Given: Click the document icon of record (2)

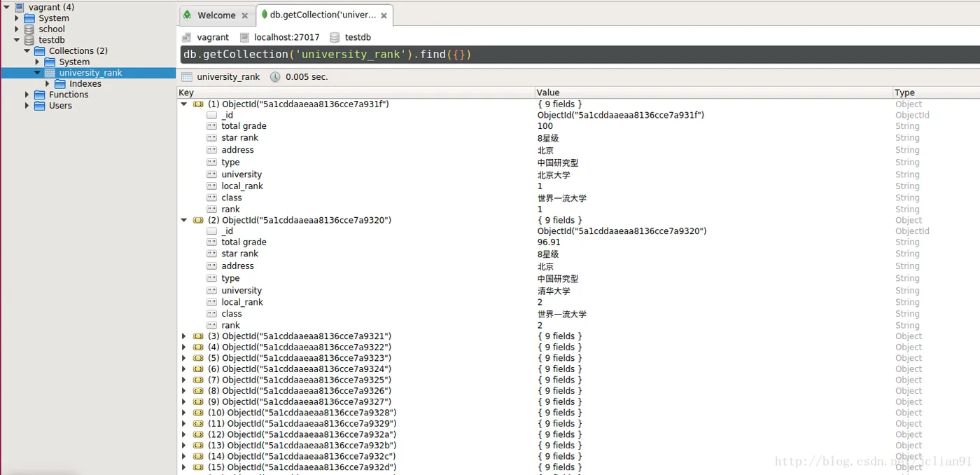Looking at the screenshot, I should [x=198, y=220].
